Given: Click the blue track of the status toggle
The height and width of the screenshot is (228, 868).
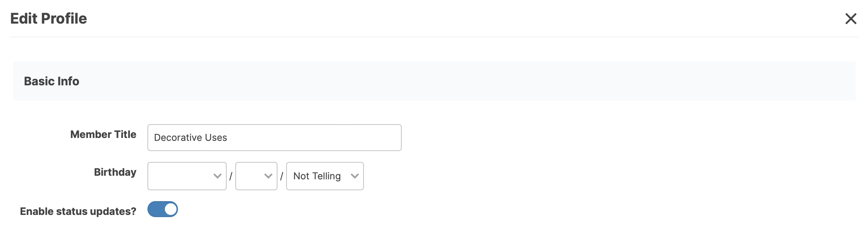Looking at the screenshot, I should [x=155, y=209].
